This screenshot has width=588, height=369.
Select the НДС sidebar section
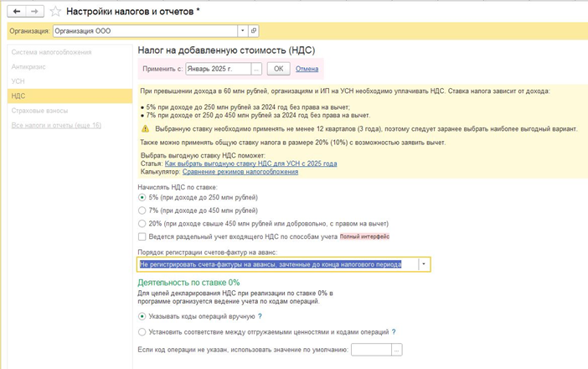tap(70, 96)
